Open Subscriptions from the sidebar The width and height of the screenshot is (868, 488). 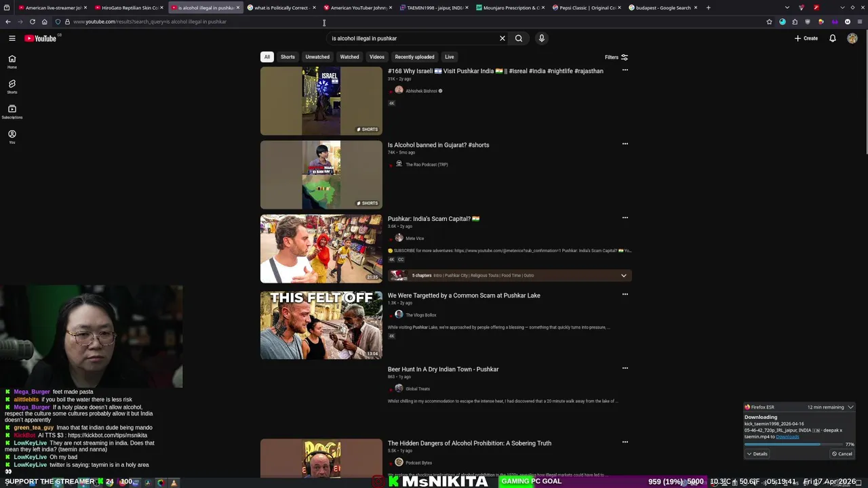coord(12,112)
